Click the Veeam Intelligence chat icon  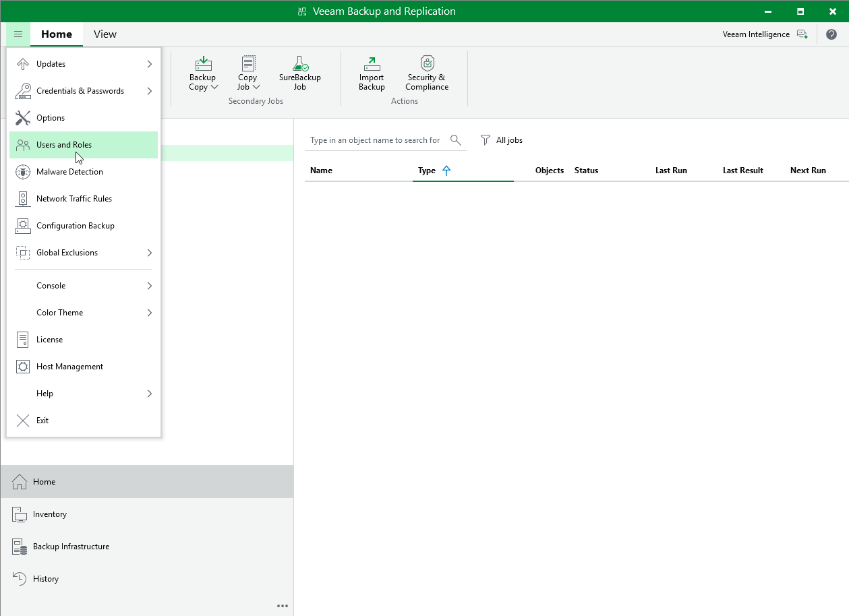(802, 34)
